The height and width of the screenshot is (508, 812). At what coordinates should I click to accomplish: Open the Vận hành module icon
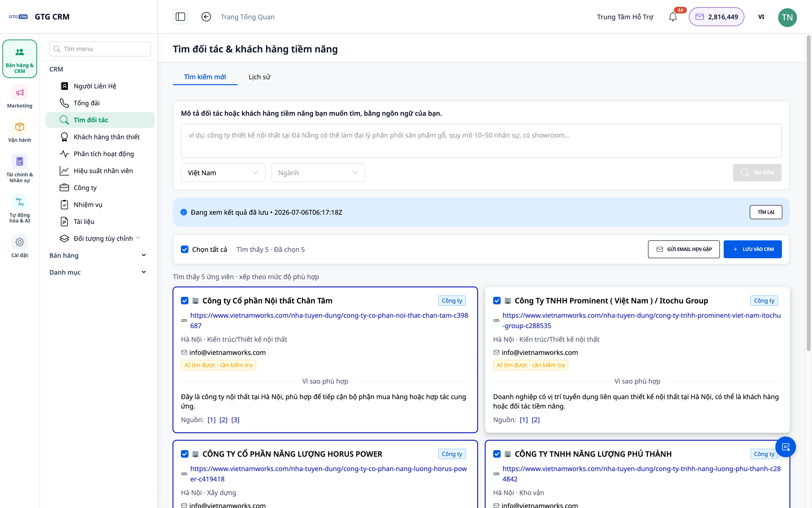point(20,127)
